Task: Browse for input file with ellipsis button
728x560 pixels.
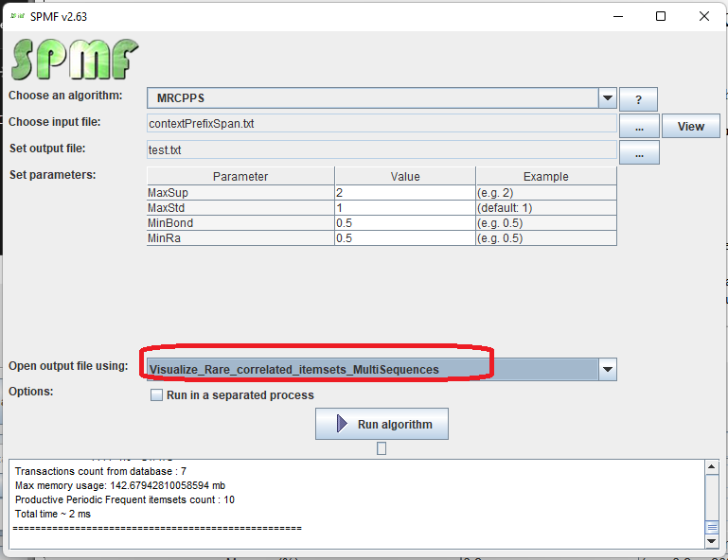Action: pyautogui.click(x=638, y=126)
